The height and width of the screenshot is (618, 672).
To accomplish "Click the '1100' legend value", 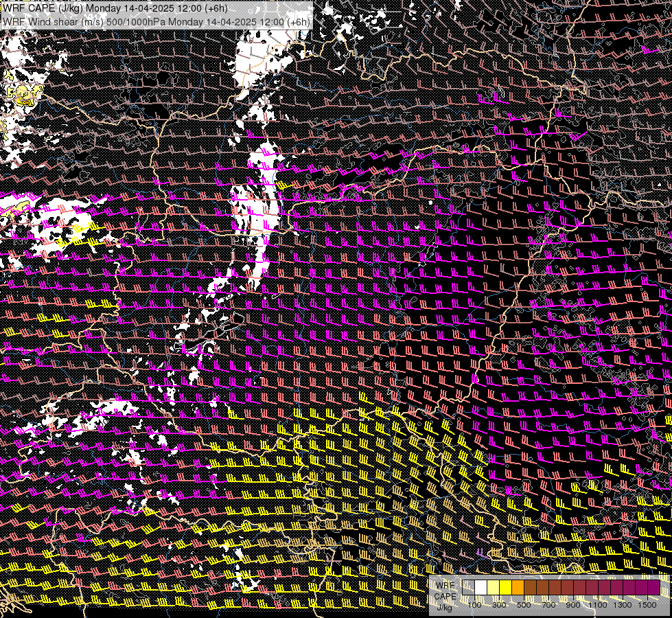I will click(597, 605).
